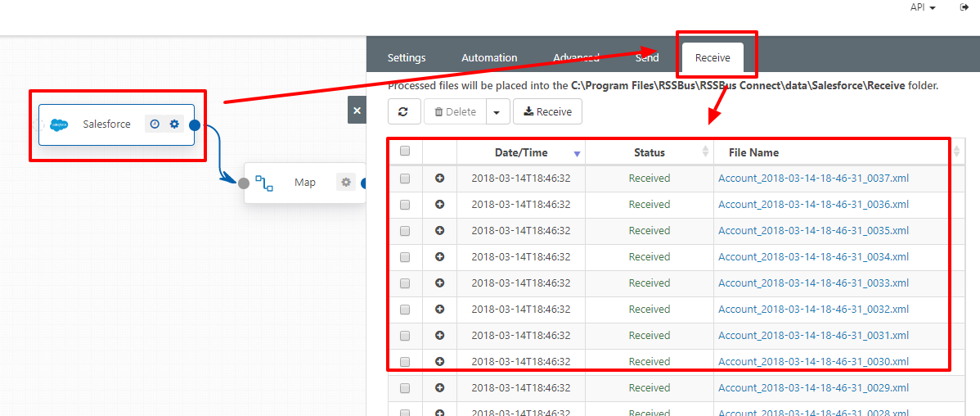Sort table by Status column
This screenshot has height=416, width=980.
coord(650,152)
